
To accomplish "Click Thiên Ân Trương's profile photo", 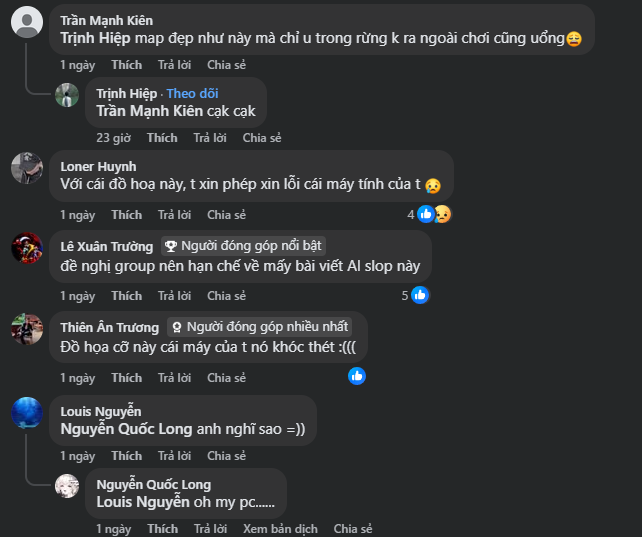I will [27, 329].
